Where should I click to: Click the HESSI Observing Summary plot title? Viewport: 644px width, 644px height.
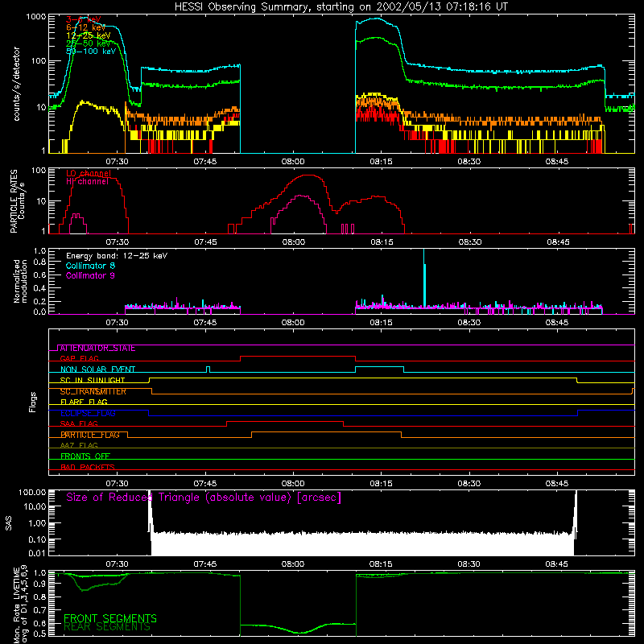click(x=341, y=7)
